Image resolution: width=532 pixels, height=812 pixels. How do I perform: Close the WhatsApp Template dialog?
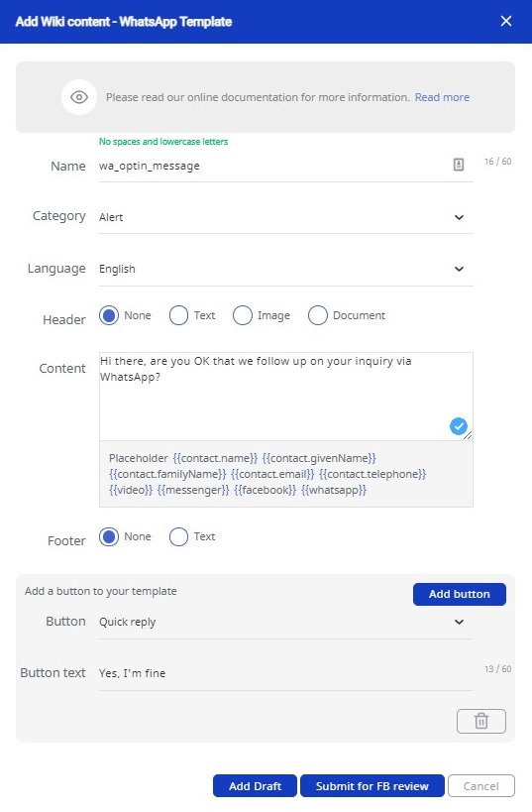(x=506, y=21)
